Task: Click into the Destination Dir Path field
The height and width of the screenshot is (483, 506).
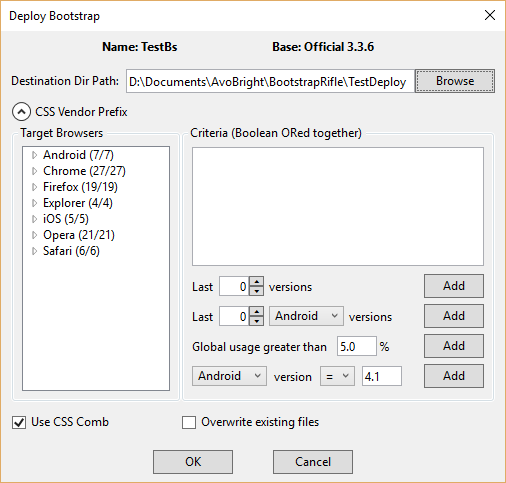Action: (270, 81)
